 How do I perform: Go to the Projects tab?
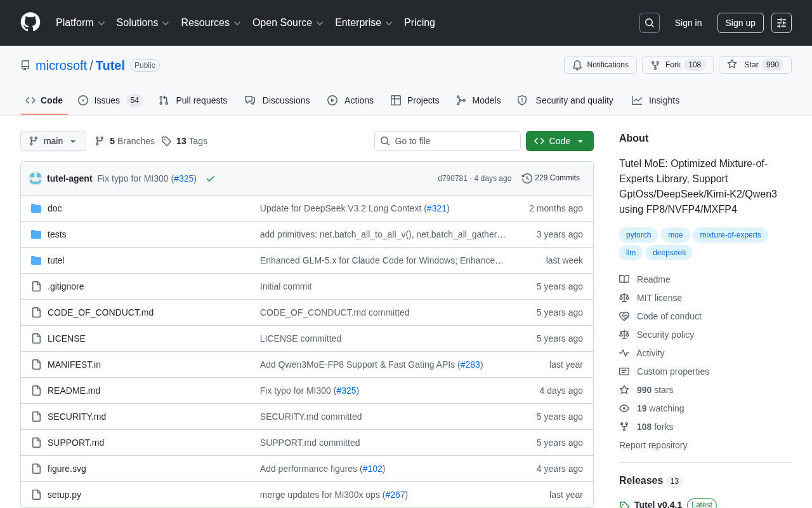coord(415,100)
